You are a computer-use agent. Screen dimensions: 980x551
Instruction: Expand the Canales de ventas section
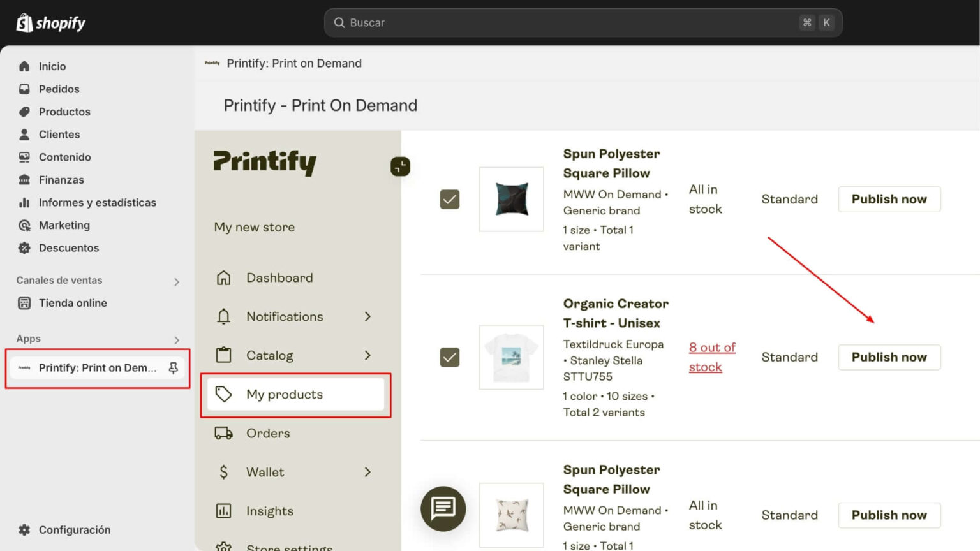177,281
